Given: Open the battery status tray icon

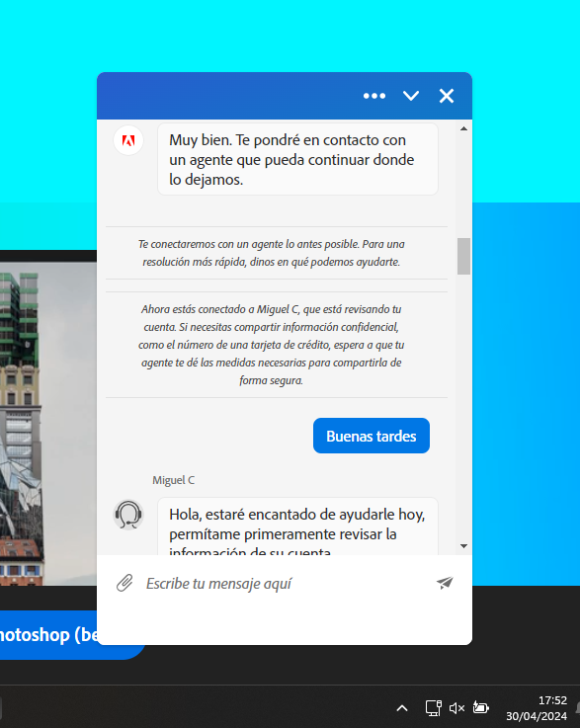Looking at the screenshot, I should tap(480, 707).
